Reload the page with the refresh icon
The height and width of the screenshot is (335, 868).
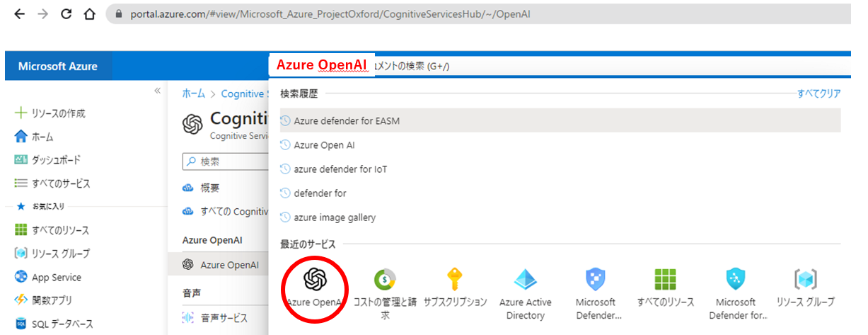[x=65, y=14]
